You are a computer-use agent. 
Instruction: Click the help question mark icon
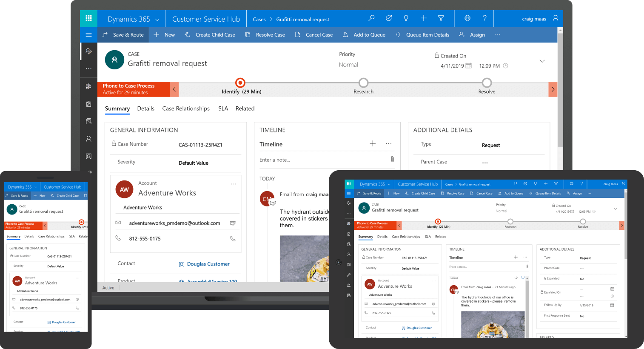tap(484, 18)
